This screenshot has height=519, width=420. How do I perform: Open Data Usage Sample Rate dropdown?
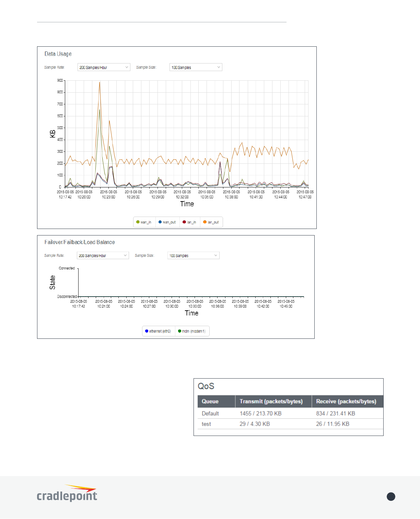click(104, 67)
